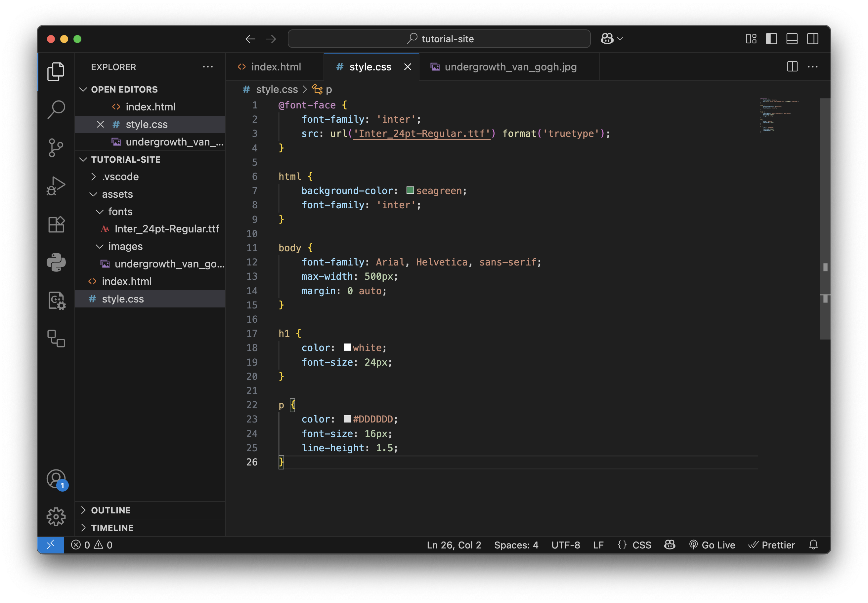Toggle the Primary Side Bar

tap(771, 39)
